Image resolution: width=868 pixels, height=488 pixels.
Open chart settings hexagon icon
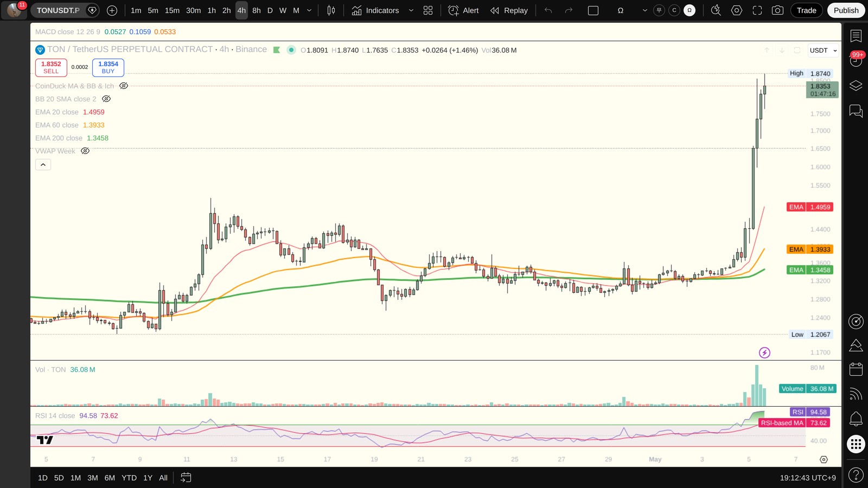click(737, 10)
